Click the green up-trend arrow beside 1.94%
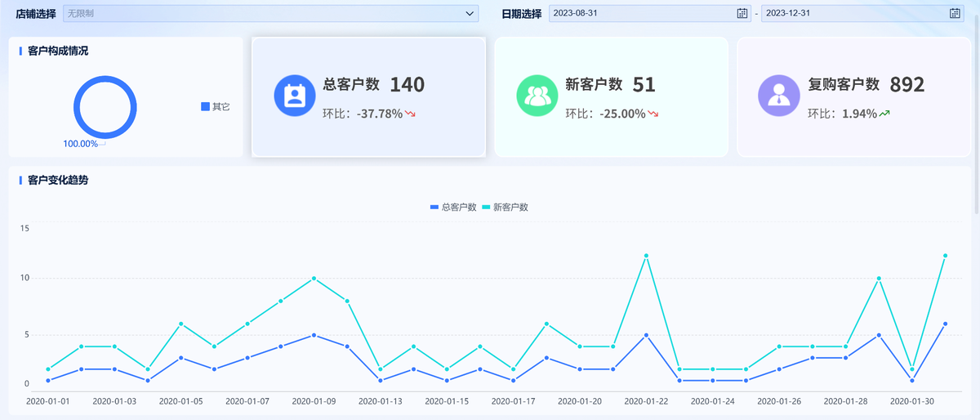 884,114
